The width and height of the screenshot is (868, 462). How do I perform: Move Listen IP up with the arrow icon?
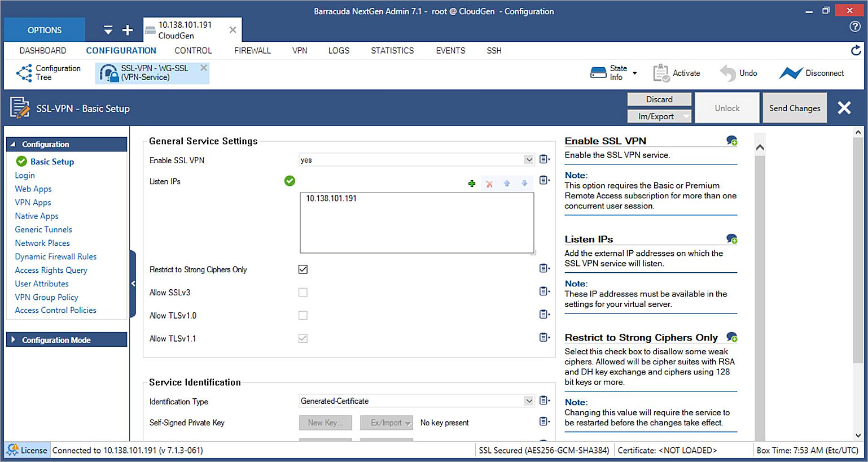[507, 183]
